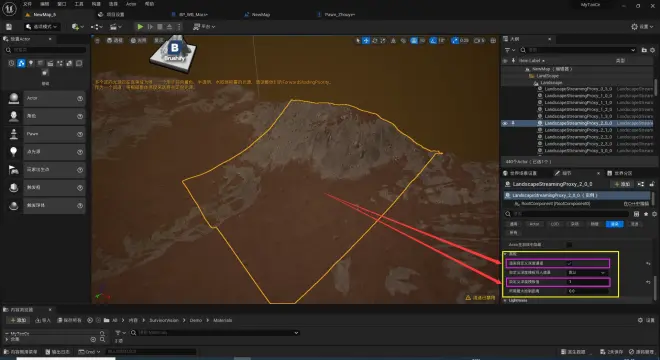
Task: Open the Outliner settings gear
Action: (653, 50)
